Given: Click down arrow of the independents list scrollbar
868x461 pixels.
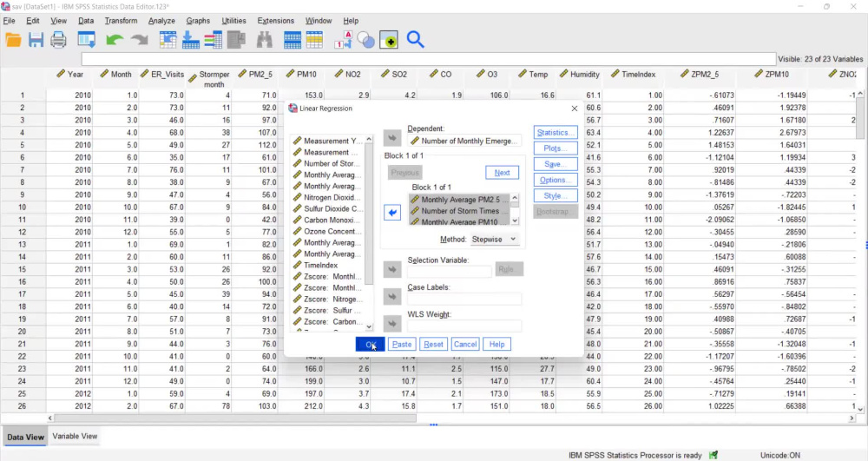Looking at the screenshot, I should (515, 221).
